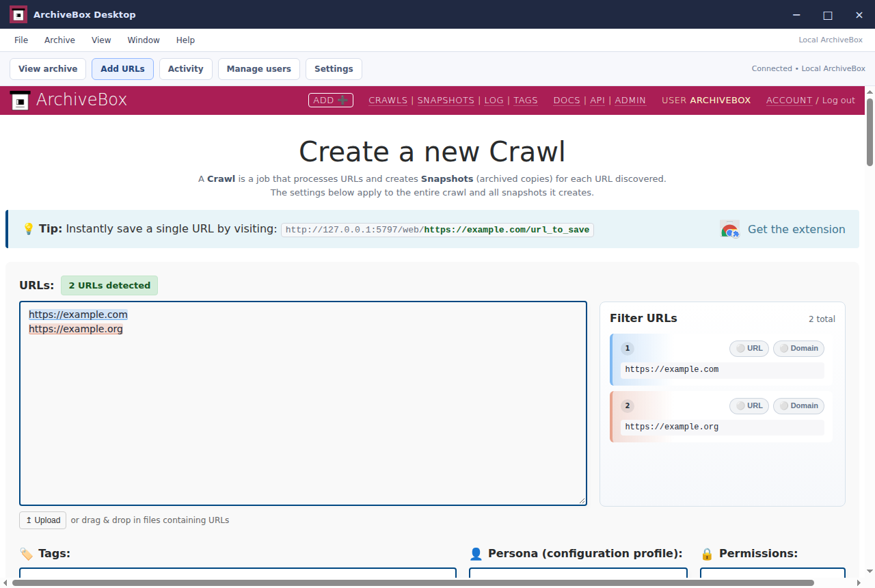Open the Window menu

click(x=144, y=40)
